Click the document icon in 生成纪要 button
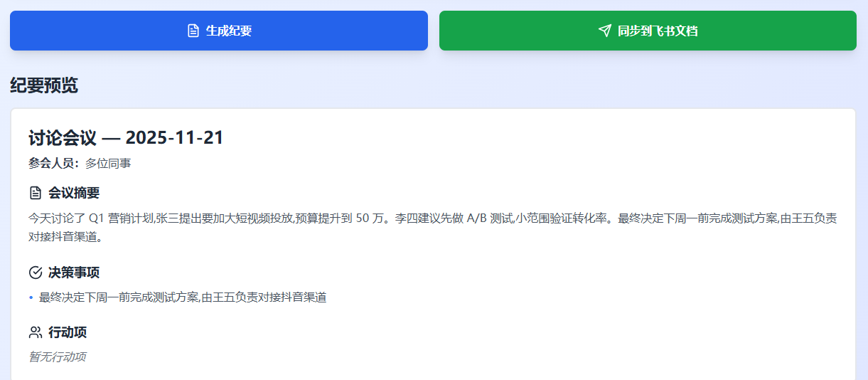Image resolution: width=868 pixels, height=380 pixels. tap(193, 31)
